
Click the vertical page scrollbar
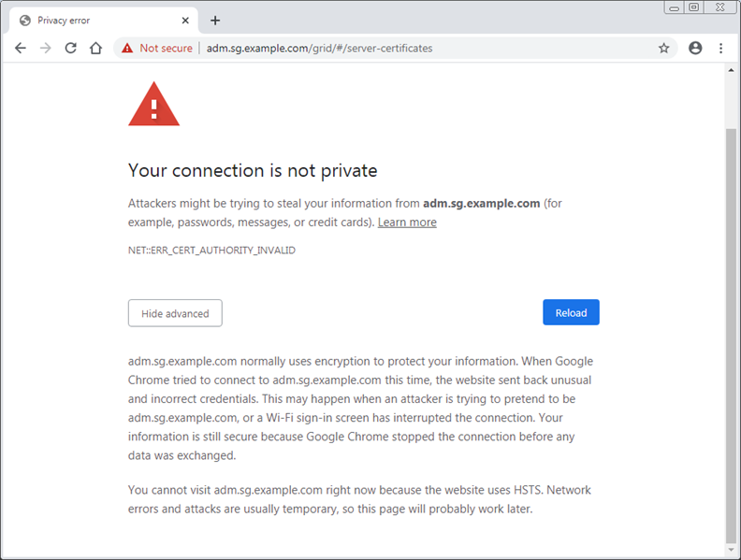[731, 327]
